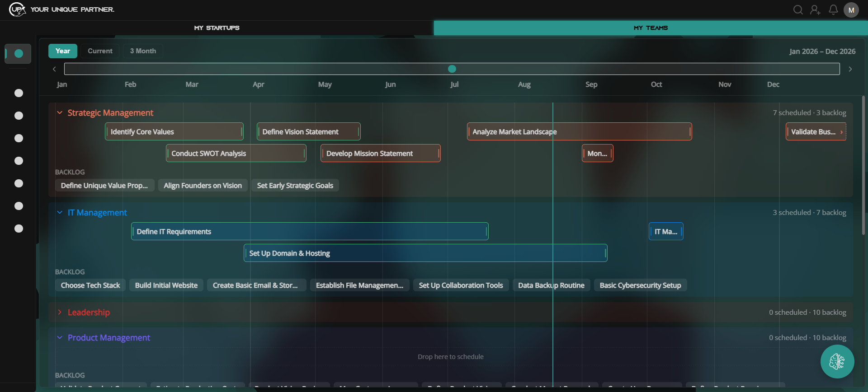Select the 3 Month view
Screen dimensions: 868x392
click(x=143, y=51)
